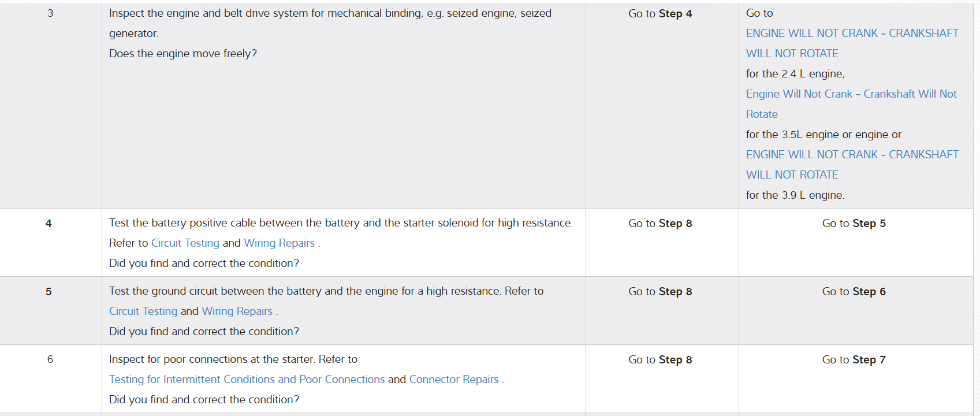
Task: Click the step number 6 cell
Action: pos(50,359)
